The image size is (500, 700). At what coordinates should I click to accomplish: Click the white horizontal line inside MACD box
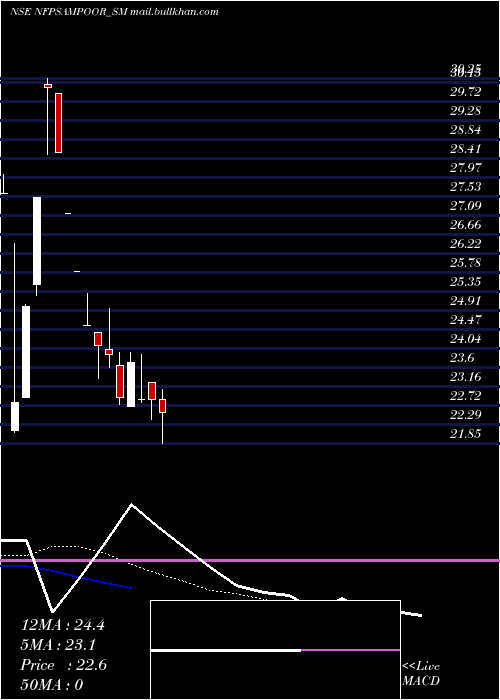click(226, 650)
